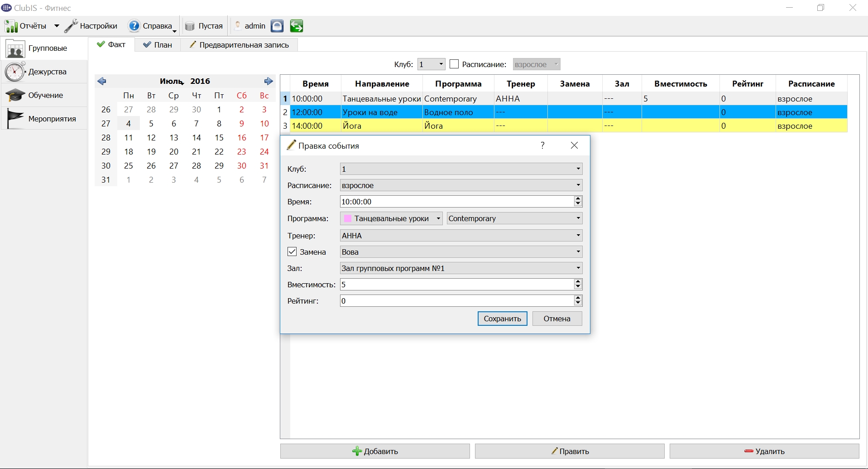Image resolution: width=868 pixels, height=469 pixels.
Task: Open the Отчёты reports bar-chart icon
Action: click(x=11, y=26)
